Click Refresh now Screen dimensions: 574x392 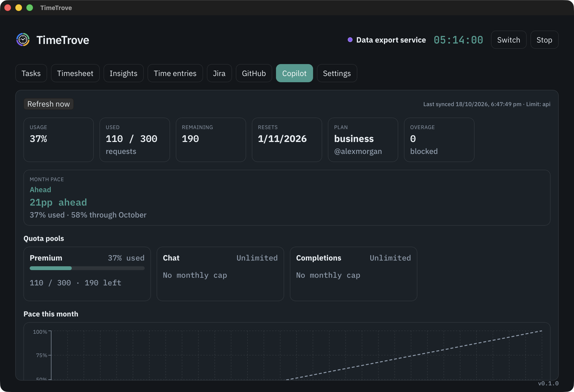point(49,104)
